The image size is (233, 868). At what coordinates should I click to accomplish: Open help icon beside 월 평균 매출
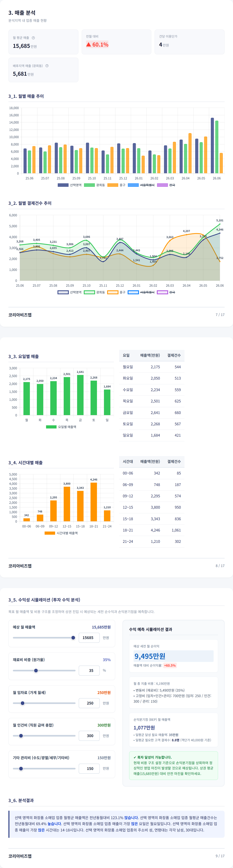(x=33, y=38)
